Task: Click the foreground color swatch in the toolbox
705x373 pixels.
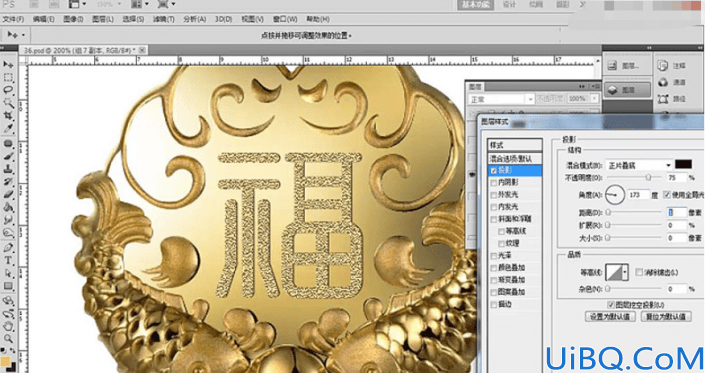Action: click(x=6, y=361)
